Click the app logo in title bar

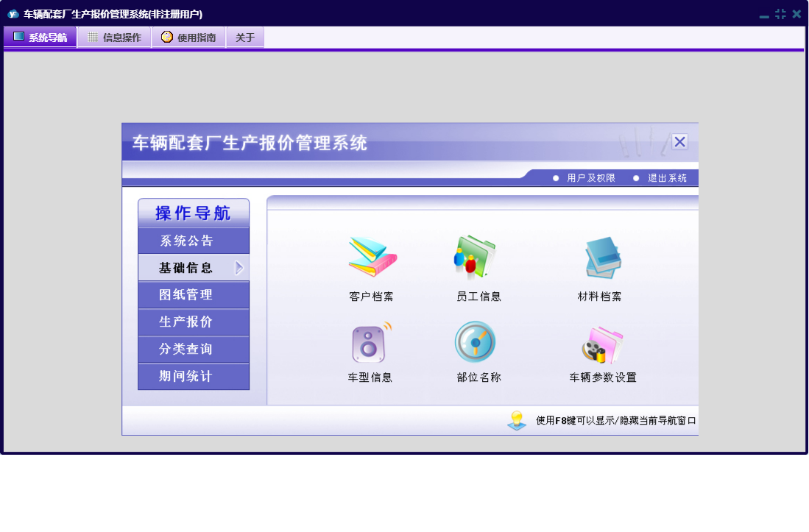pyautogui.click(x=13, y=13)
